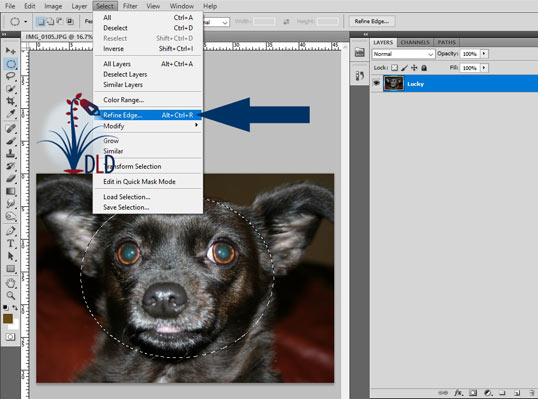Choose Save Selection... item
Image resolution: width=538 pixels, height=399 pixels.
(148, 207)
